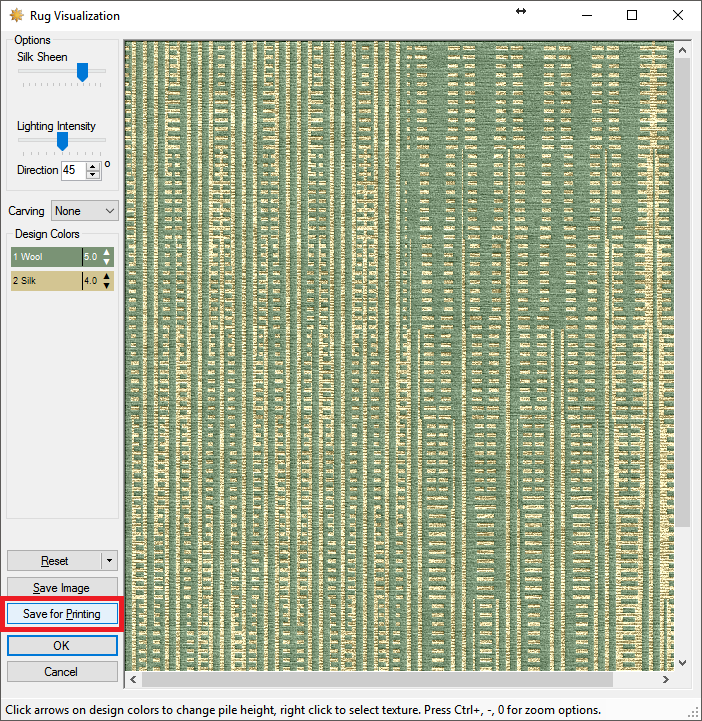Click the Lighting Intensity slider thumb
Image resolution: width=702 pixels, height=721 pixels.
tap(62, 141)
